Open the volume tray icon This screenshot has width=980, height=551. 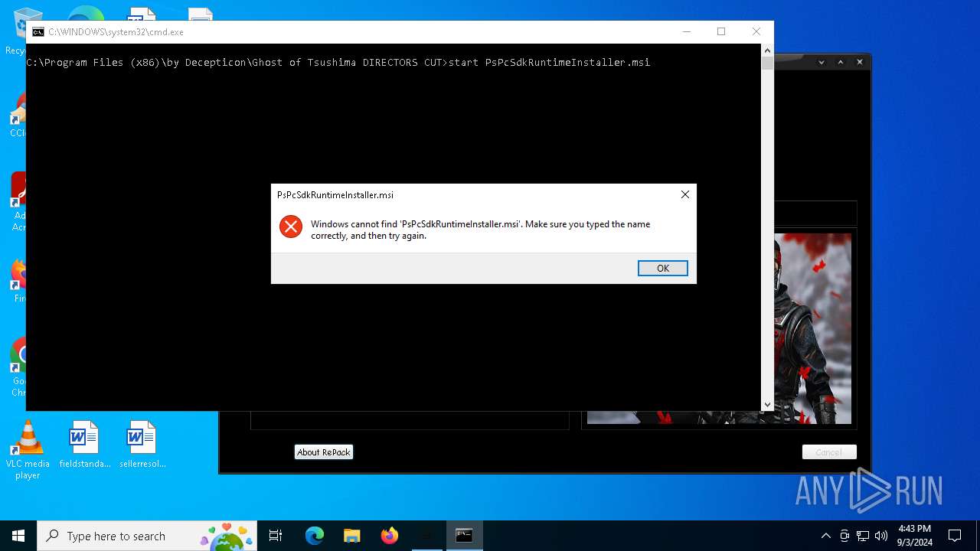tap(880, 536)
